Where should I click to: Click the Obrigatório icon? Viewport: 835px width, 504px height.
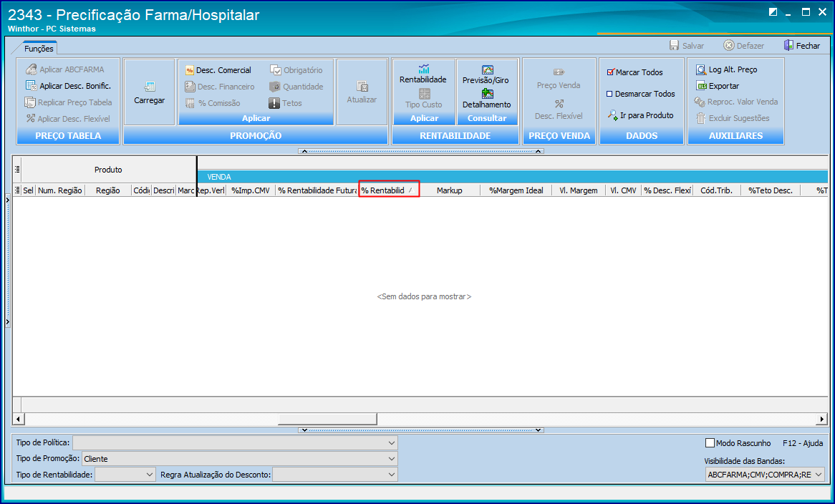[275, 70]
